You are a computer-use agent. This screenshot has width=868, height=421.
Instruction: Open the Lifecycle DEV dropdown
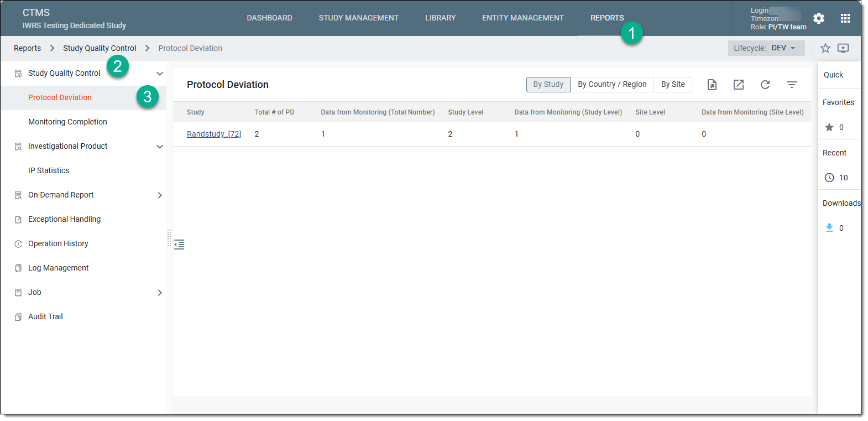(766, 48)
